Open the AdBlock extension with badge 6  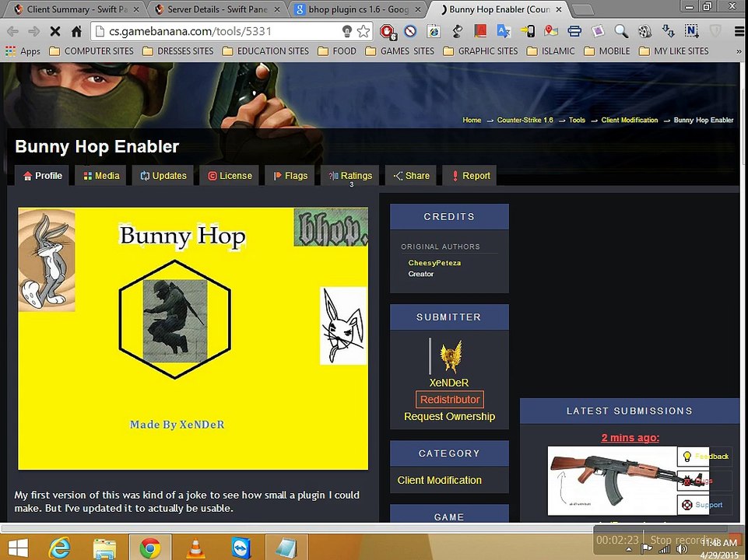[x=388, y=31]
